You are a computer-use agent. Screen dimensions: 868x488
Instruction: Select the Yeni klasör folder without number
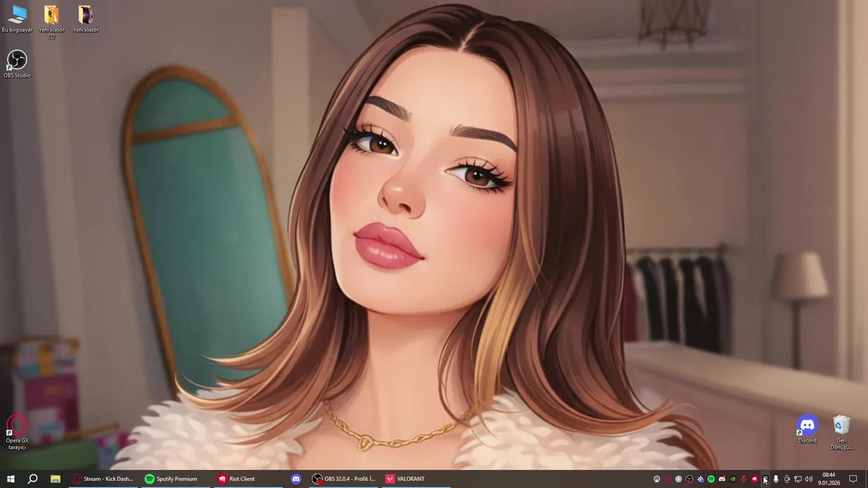(86, 19)
